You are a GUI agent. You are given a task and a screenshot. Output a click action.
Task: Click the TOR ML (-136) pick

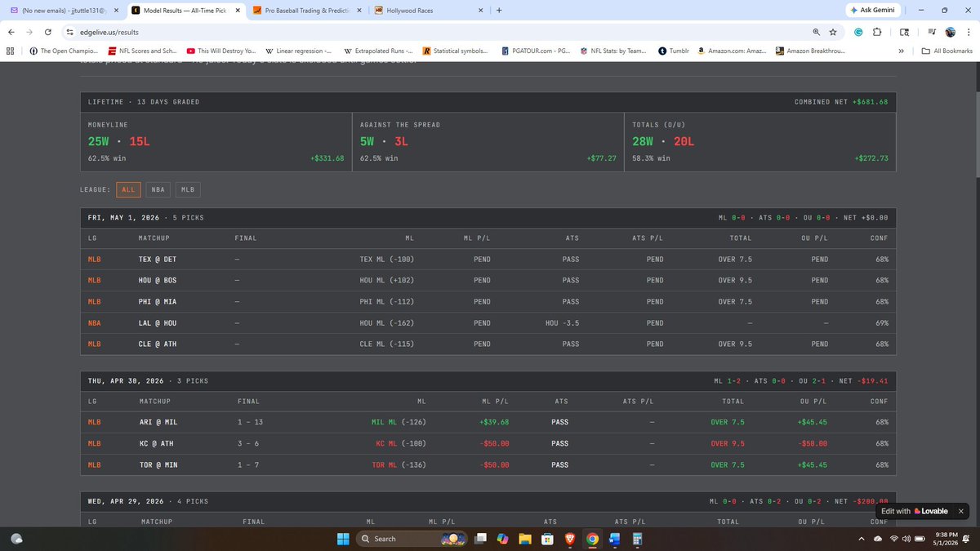pos(399,464)
